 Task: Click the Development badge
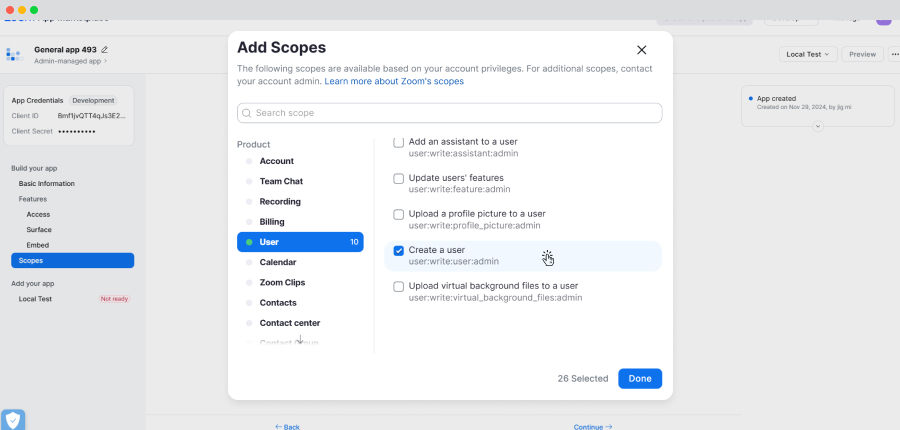tap(93, 100)
